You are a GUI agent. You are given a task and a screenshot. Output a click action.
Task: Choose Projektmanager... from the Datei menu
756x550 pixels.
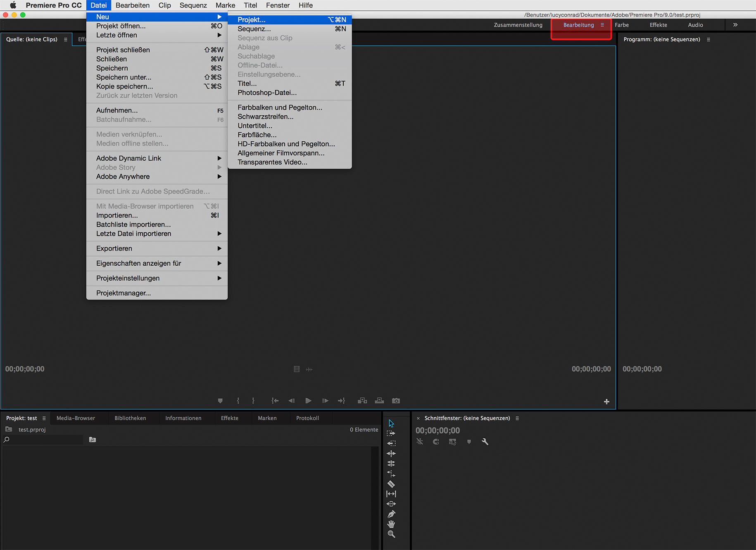157,293
